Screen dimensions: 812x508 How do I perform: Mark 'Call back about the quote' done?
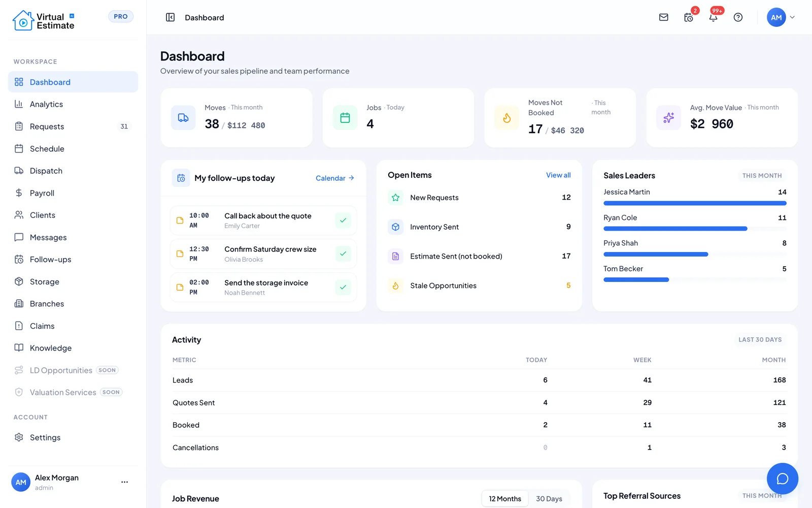click(343, 220)
